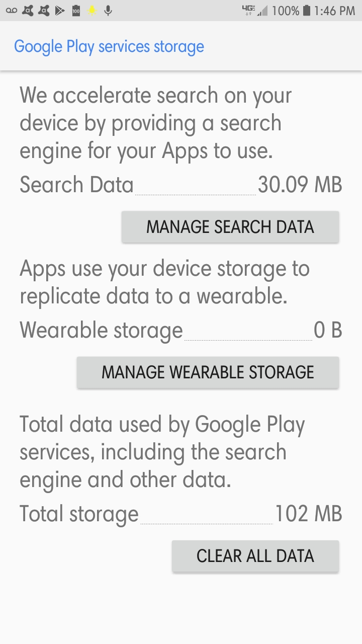The height and width of the screenshot is (644, 362).
Task: Tap the 100% battery percentage text
Action: tap(286, 11)
